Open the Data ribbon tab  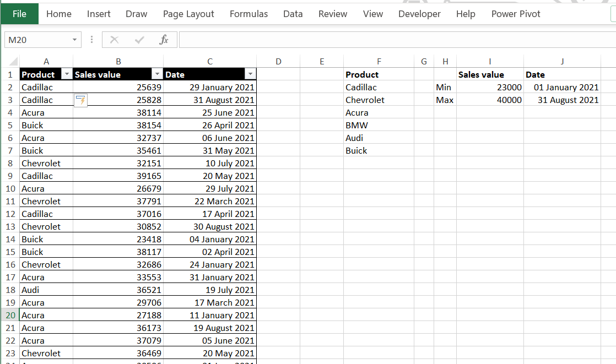click(293, 14)
